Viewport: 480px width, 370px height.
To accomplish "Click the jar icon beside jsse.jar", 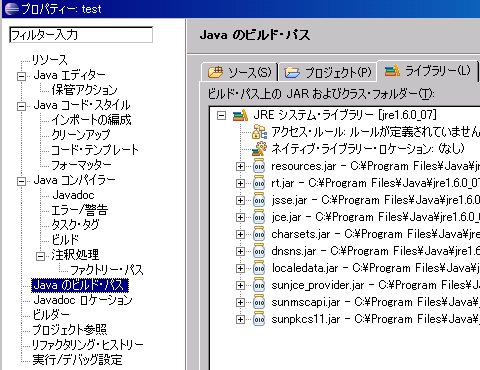I will (x=259, y=200).
